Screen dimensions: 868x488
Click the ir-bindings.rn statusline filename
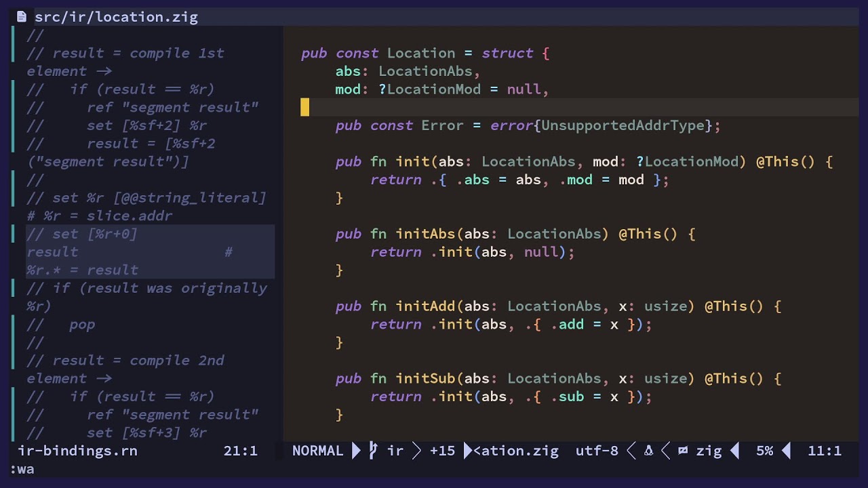[77, 451]
